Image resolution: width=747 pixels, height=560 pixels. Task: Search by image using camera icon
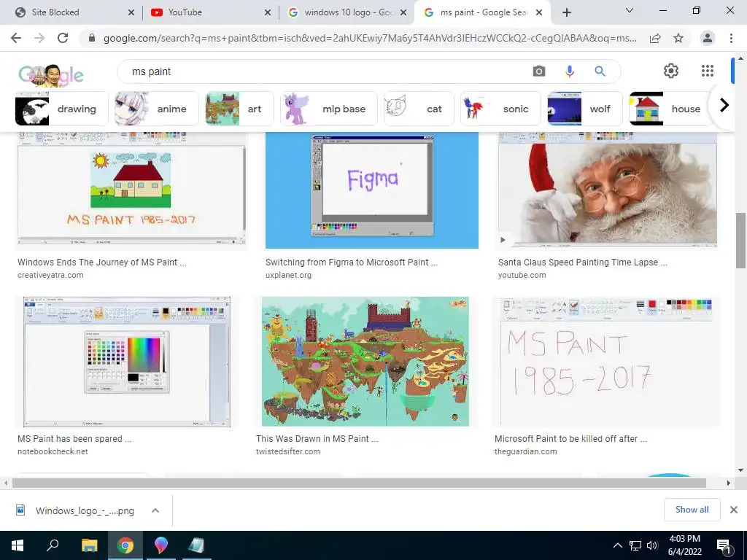pyautogui.click(x=539, y=71)
